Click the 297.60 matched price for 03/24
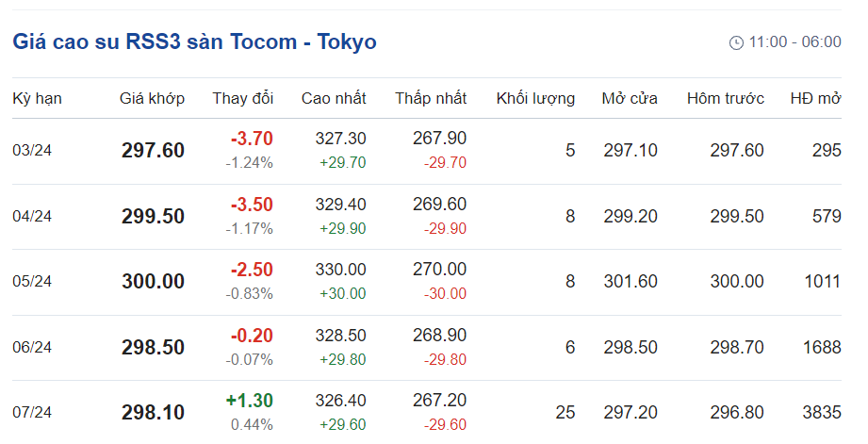Viewport: 868px width, 444px height. (x=153, y=151)
